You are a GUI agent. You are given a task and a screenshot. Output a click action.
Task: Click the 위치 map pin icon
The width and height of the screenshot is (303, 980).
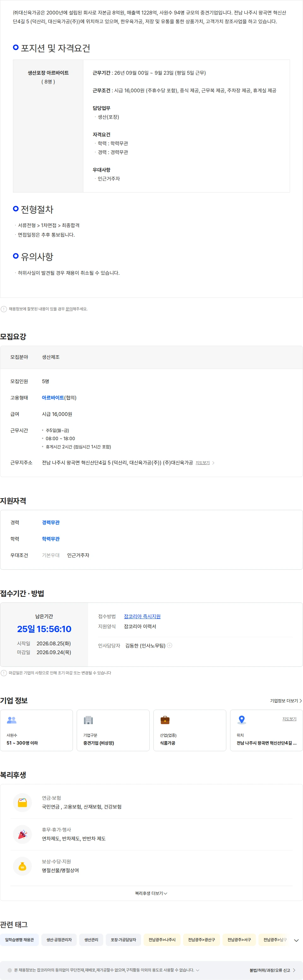click(x=242, y=720)
